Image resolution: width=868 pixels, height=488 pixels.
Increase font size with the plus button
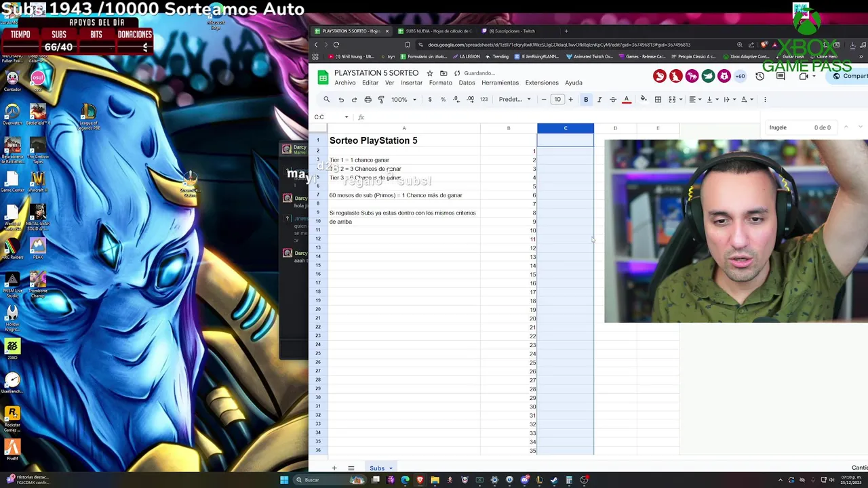[x=570, y=100]
